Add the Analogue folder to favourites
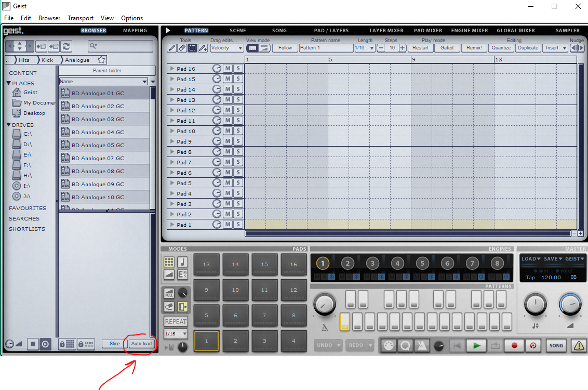Image resolution: width=588 pixels, height=390 pixels. pyautogui.click(x=101, y=60)
